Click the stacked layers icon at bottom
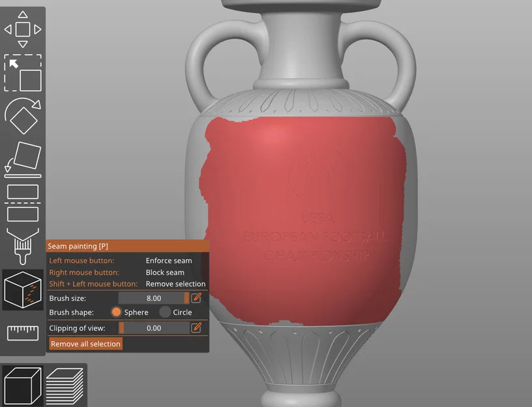The height and width of the screenshot is (407, 532). [x=66, y=387]
